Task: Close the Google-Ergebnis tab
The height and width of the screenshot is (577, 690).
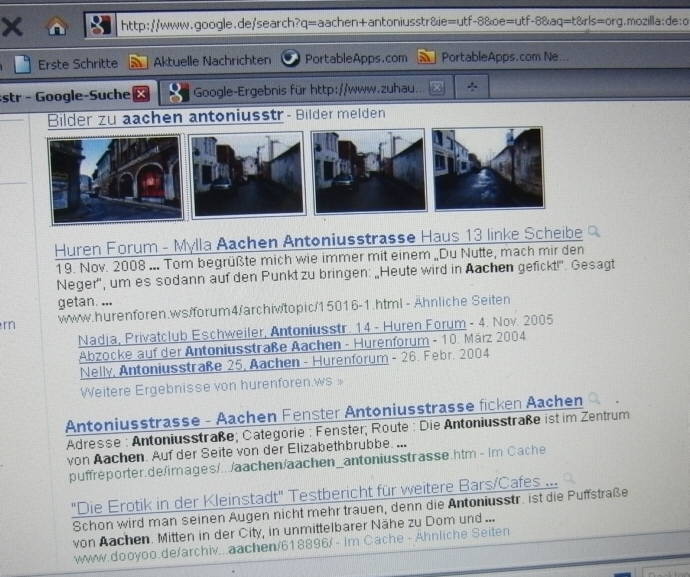Action: tap(436, 89)
